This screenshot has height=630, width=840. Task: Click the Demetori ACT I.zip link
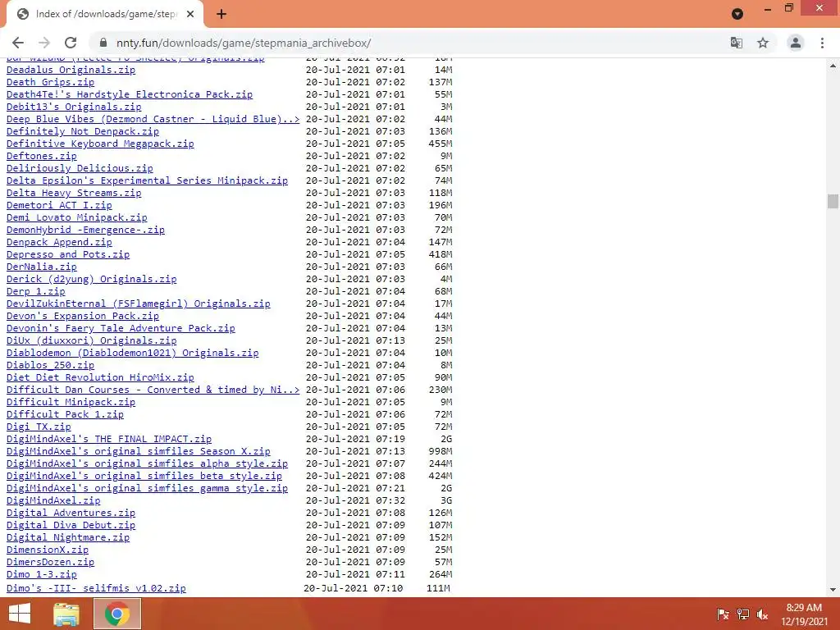coord(59,205)
